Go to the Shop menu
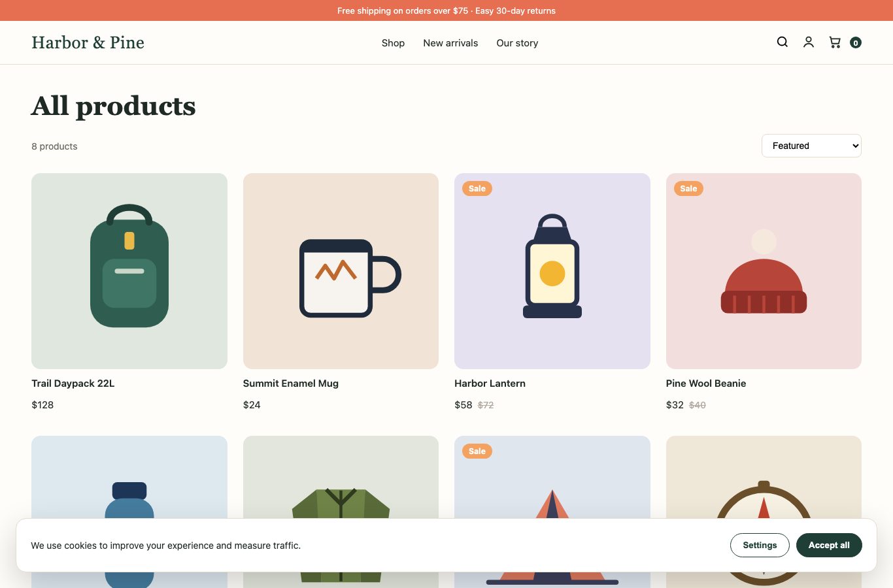 (393, 43)
